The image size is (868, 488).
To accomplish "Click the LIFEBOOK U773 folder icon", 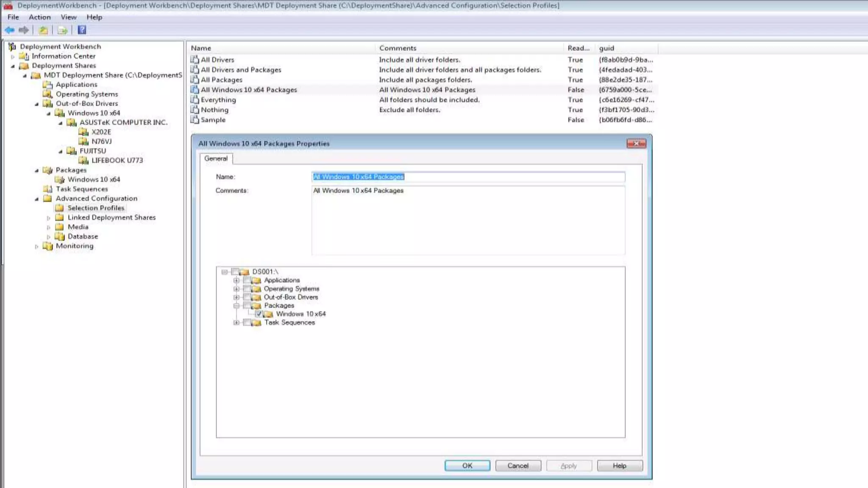I will point(83,160).
